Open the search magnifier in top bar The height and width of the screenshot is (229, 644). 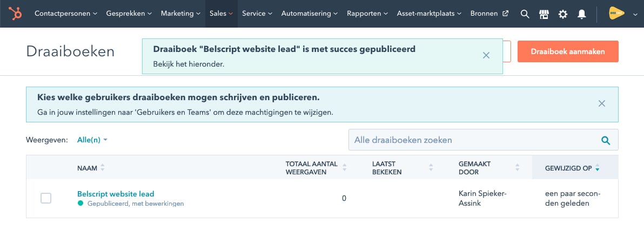tap(525, 14)
